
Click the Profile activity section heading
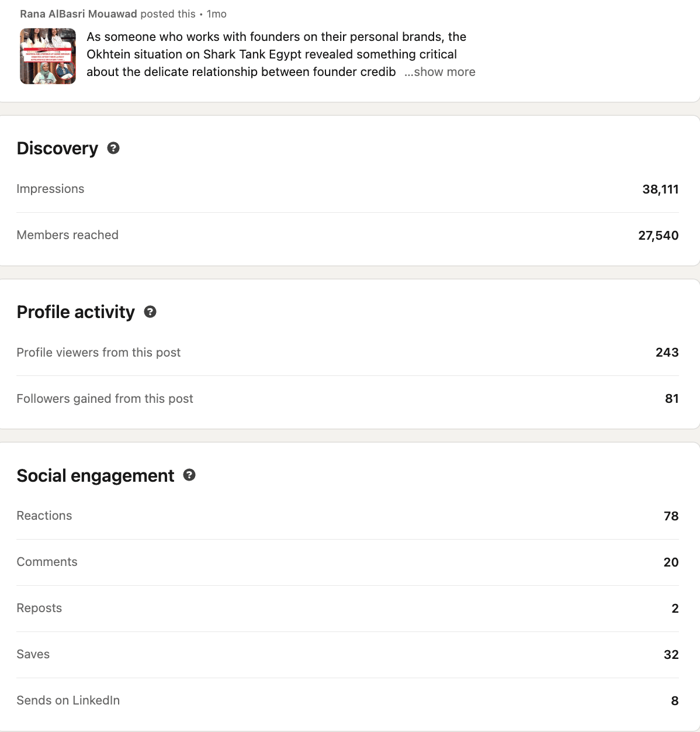click(x=76, y=312)
